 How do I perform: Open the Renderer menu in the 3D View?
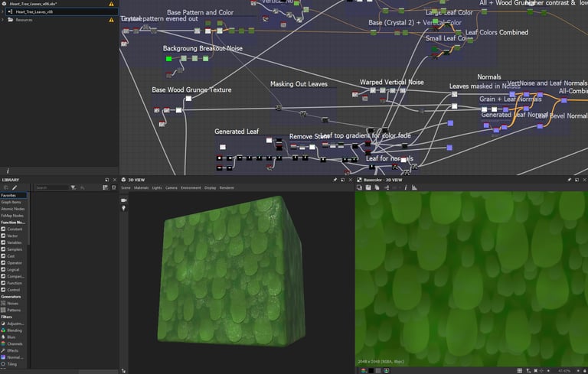pyautogui.click(x=227, y=187)
